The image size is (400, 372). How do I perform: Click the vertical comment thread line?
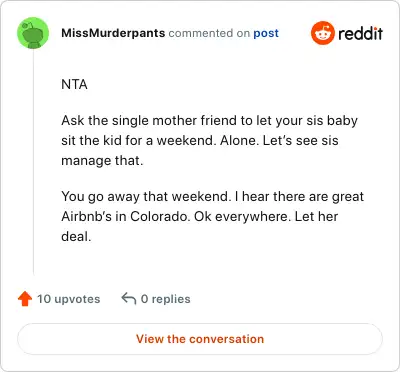[33, 162]
